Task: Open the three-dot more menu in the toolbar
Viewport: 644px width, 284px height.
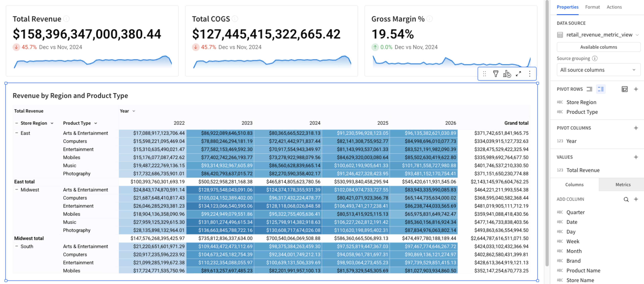Action: coord(529,74)
